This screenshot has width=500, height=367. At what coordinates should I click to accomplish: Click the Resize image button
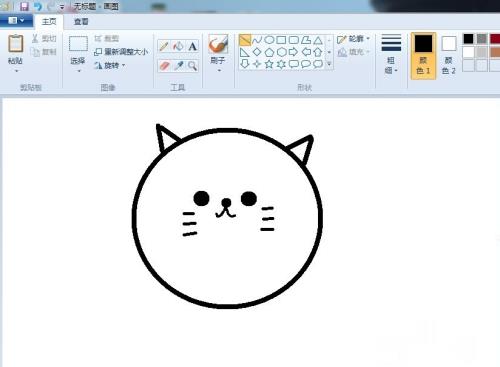tap(121, 52)
